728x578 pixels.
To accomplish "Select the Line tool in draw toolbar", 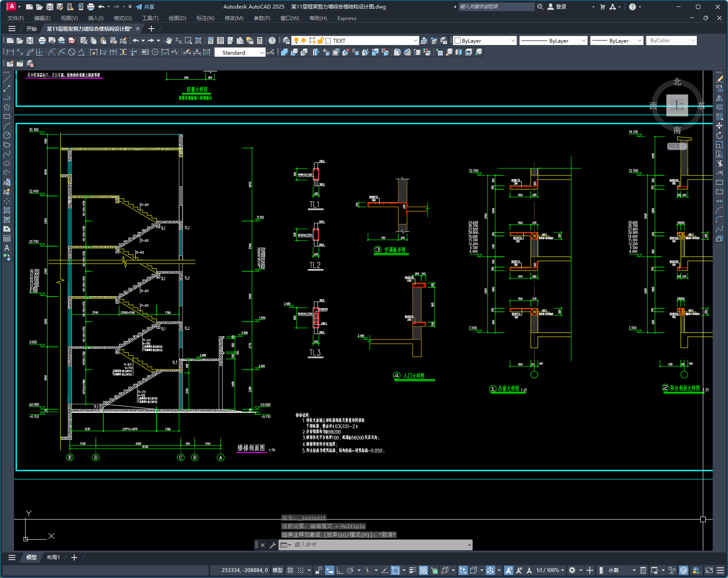I will [x=7, y=79].
